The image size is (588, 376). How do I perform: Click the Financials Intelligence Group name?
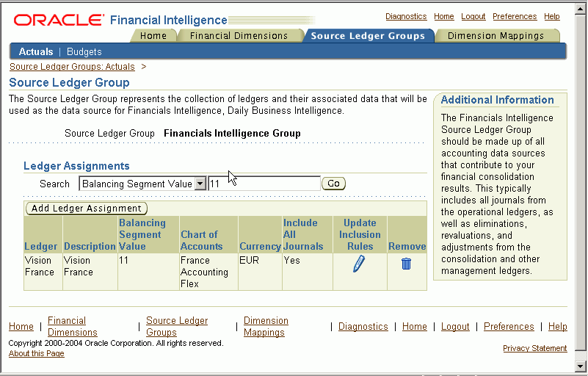[232, 133]
